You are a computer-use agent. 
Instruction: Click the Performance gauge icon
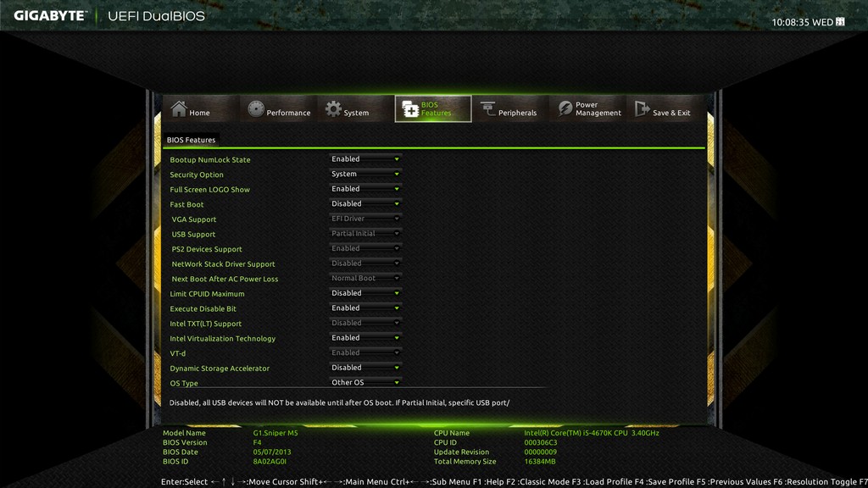(x=256, y=109)
